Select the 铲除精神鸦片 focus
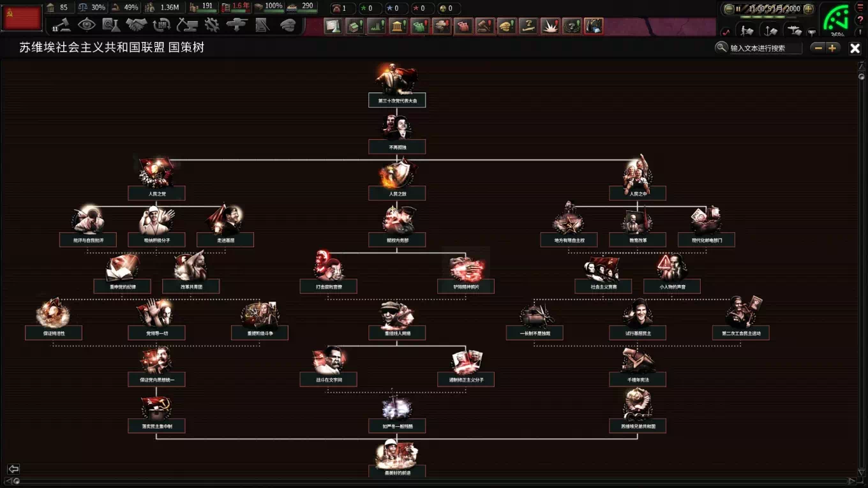 [x=466, y=286]
